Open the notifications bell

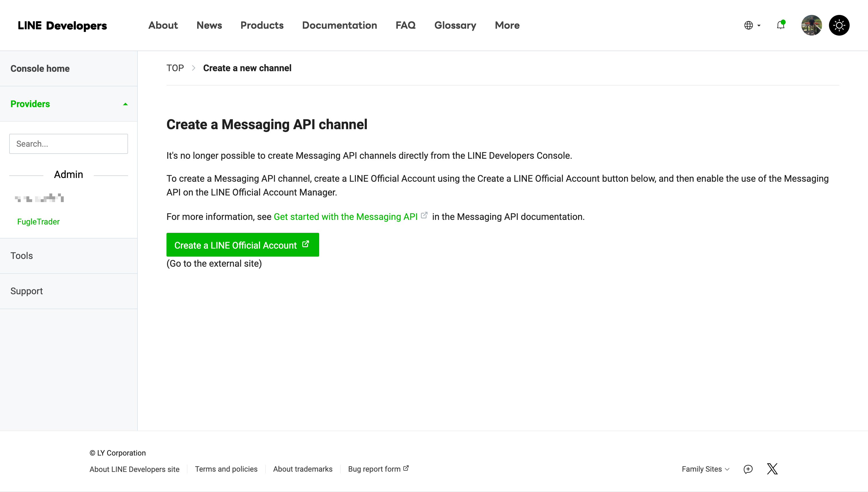[780, 25]
